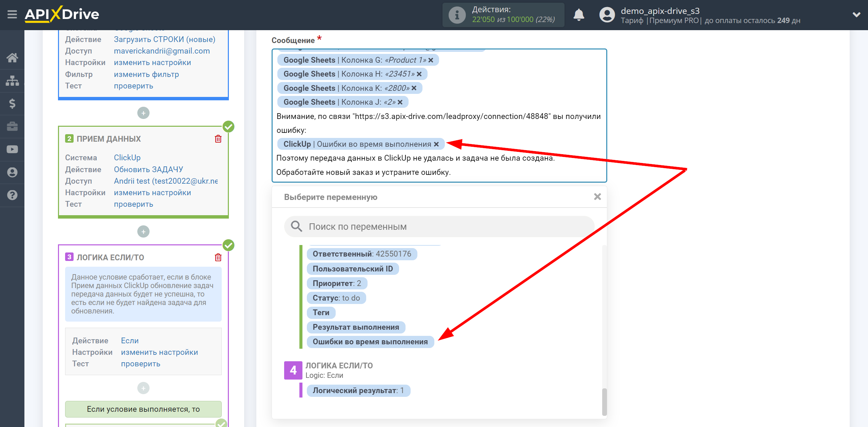Viewport: 868px width, 427px height.
Task: Click изменить настройки in Google Sheets block
Action: pos(152,62)
